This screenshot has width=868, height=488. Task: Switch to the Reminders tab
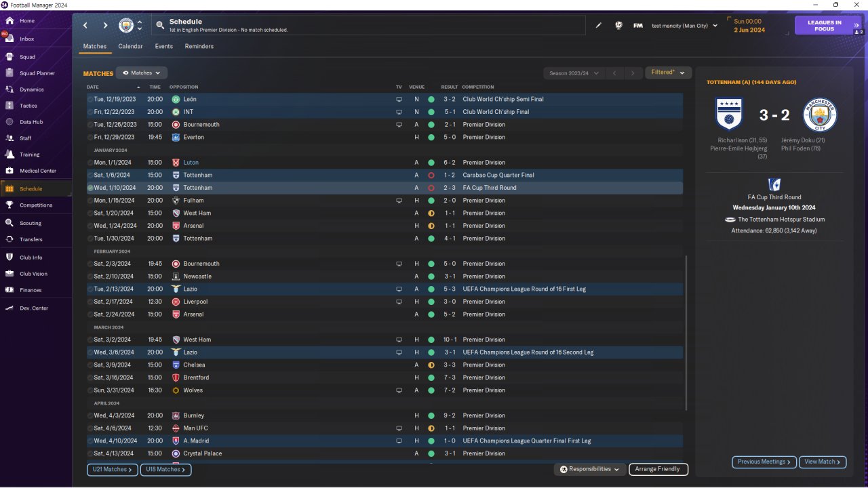click(x=199, y=47)
